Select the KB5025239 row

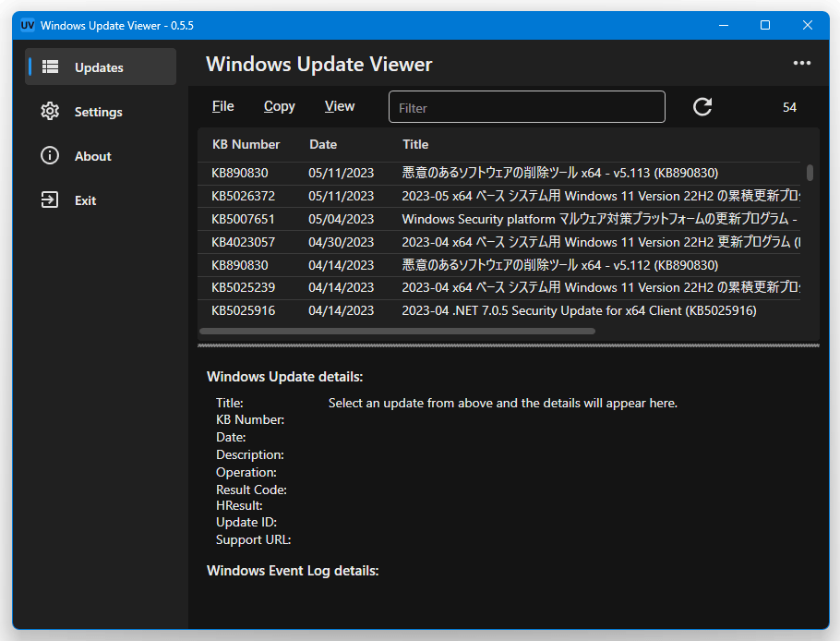498,288
